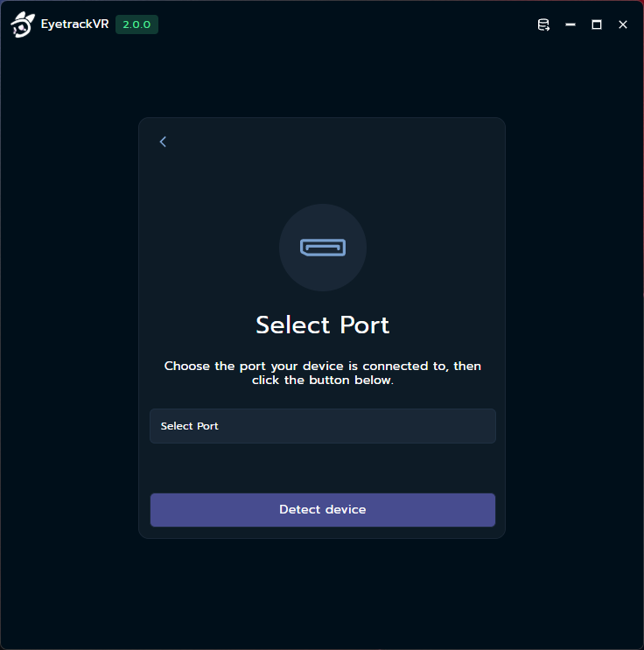Close the EyetrackVR window
The width and height of the screenshot is (644, 650).
(623, 25)
